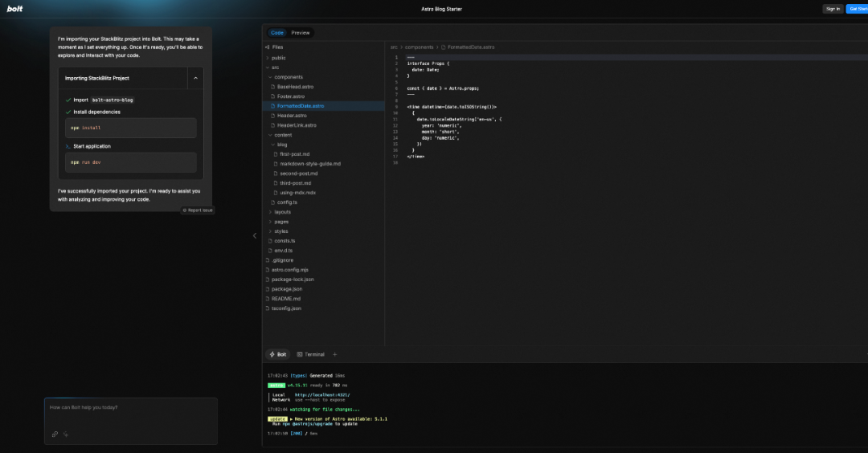Click the Astro Blog Starter title

tap(441, 9)
